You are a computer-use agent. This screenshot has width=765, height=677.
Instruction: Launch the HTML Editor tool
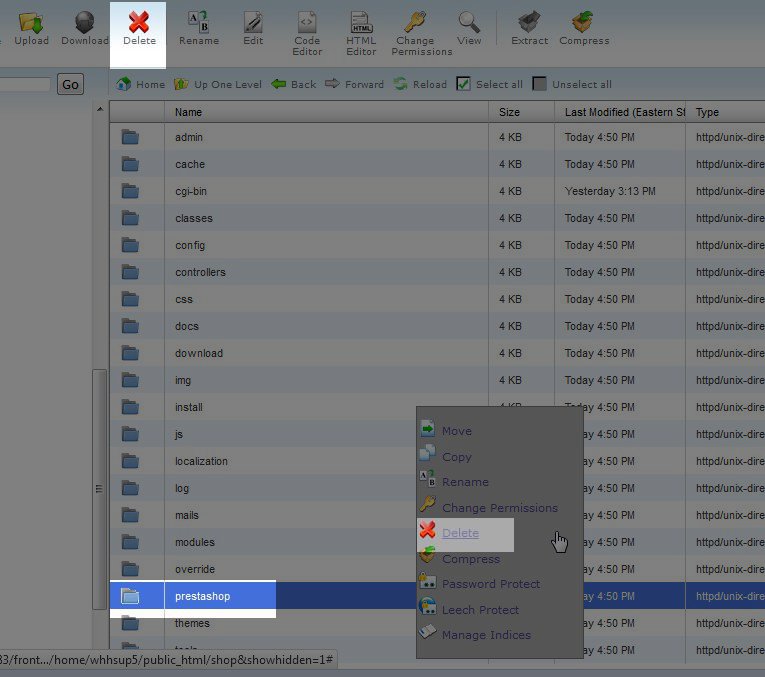[x=361, y=22]
